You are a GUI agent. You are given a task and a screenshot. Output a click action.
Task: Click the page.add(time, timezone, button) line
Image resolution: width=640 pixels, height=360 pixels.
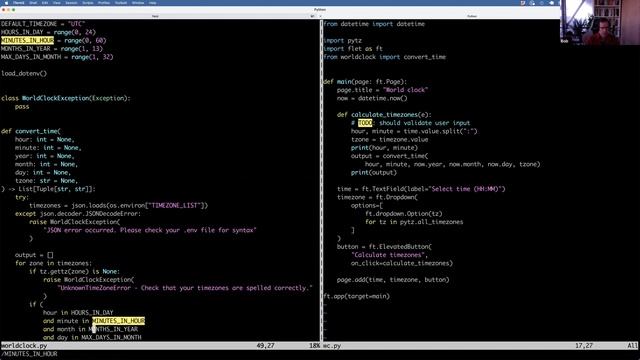[x=393, y=280]
